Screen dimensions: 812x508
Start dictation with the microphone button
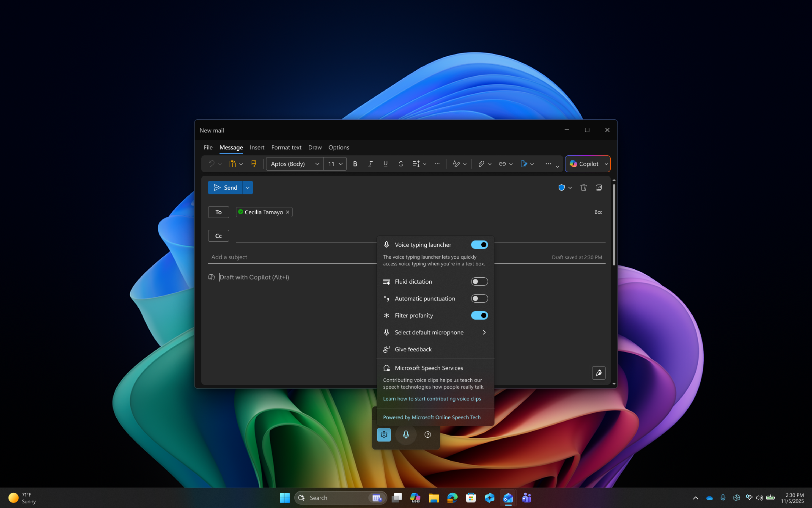pos(406,434)
